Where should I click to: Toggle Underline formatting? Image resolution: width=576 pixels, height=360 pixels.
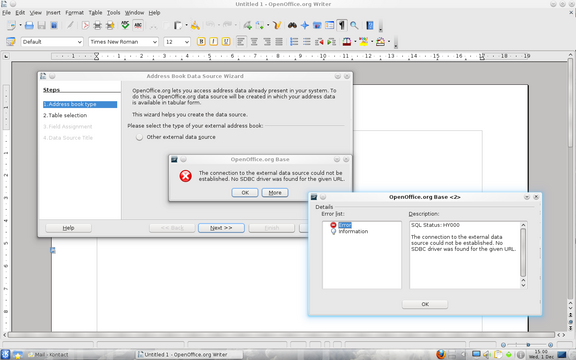coord(226,42)
